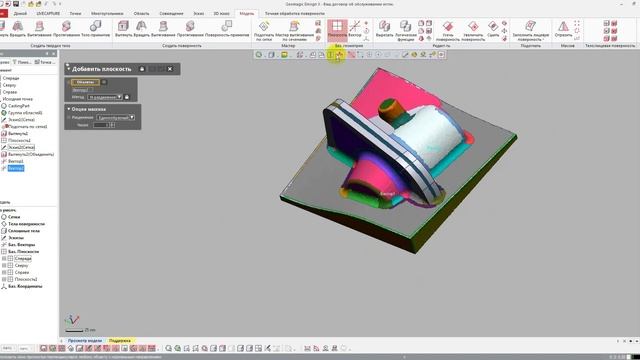Image resolution: width=640 pixels, height=360 pixels.
Task: Open the Многоугольники ribbon tab
Action: (107, 13)
